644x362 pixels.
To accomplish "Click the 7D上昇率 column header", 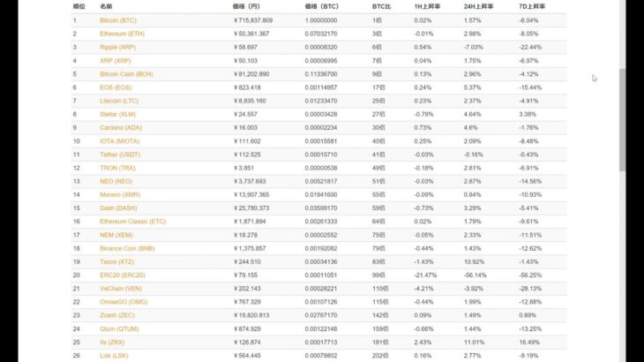I will point(532,6).
